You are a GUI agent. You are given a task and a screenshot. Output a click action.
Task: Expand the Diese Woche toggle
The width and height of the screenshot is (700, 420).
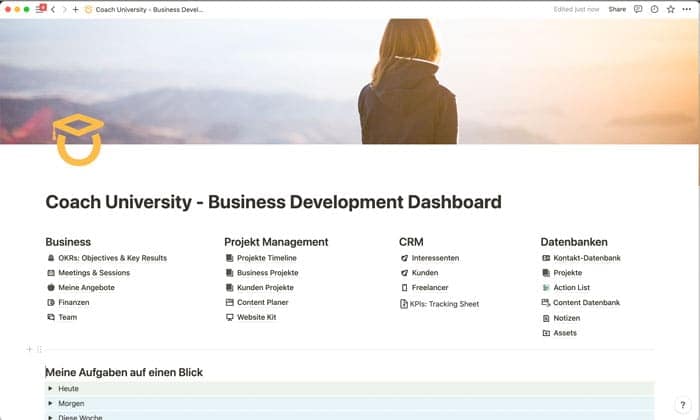click(x=50, y=416)
